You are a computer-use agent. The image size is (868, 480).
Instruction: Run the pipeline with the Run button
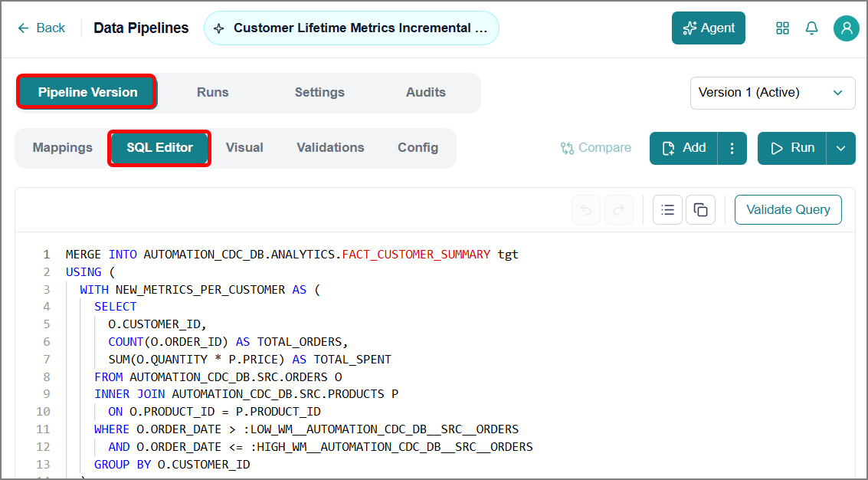[x=792, y=148]
